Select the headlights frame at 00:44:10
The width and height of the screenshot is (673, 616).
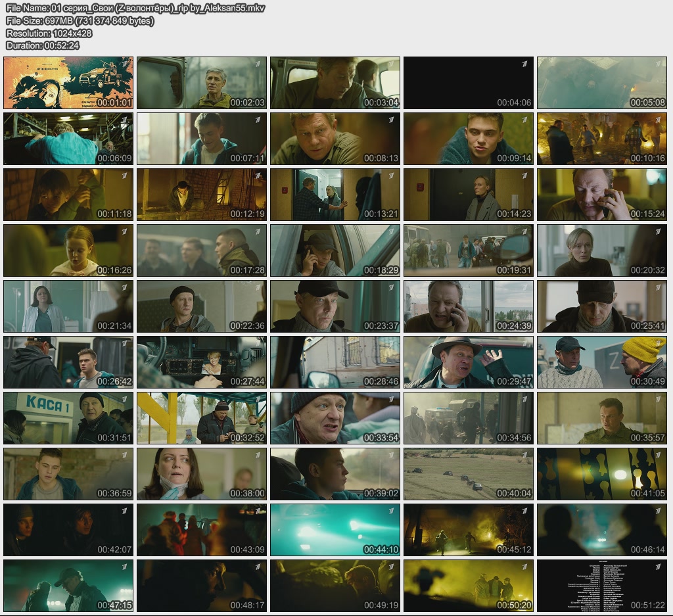point(335,530)
